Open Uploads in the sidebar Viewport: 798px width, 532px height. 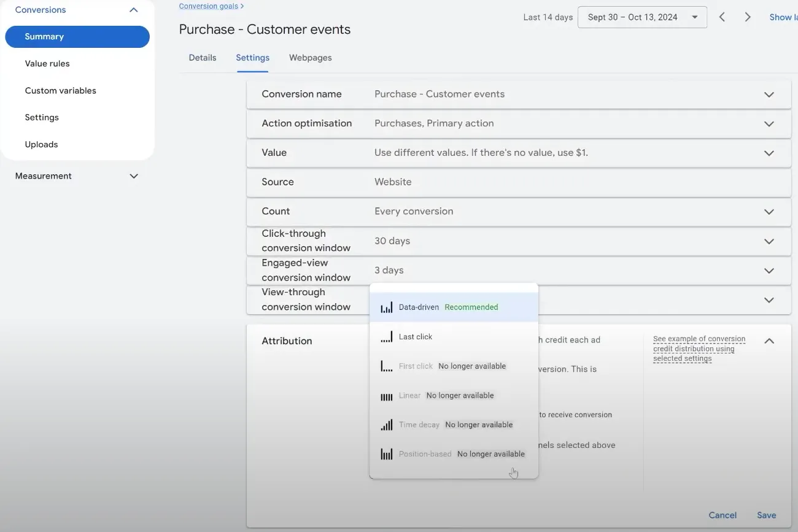(x=41, y=145)
